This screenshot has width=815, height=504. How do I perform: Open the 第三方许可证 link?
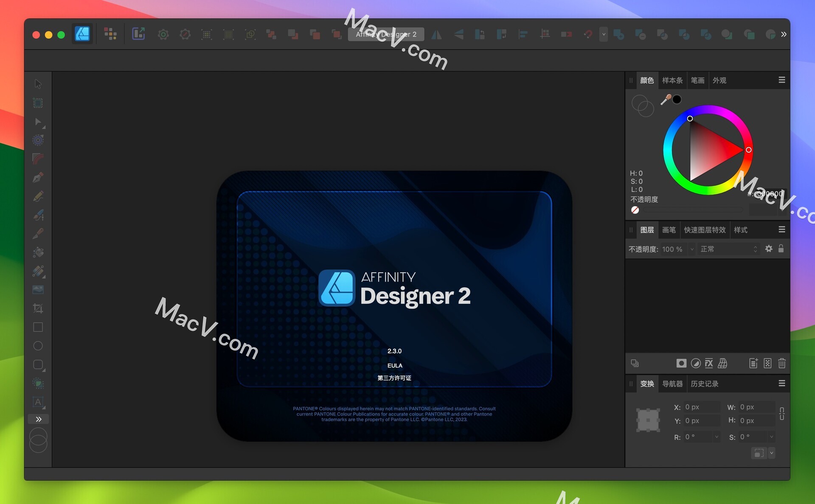pyautogui.click(x=394, y=378)
